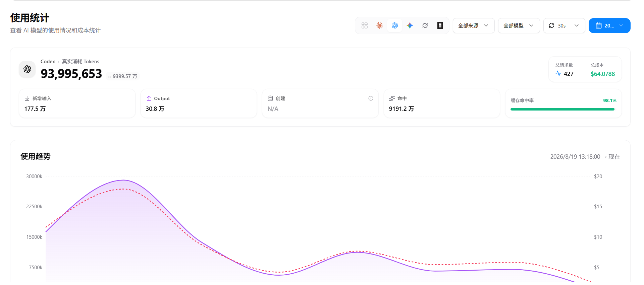Click the Codex logo in the tokens card
Image resolution: width=644 pixels, height=285 pixels.
(27, 69)
